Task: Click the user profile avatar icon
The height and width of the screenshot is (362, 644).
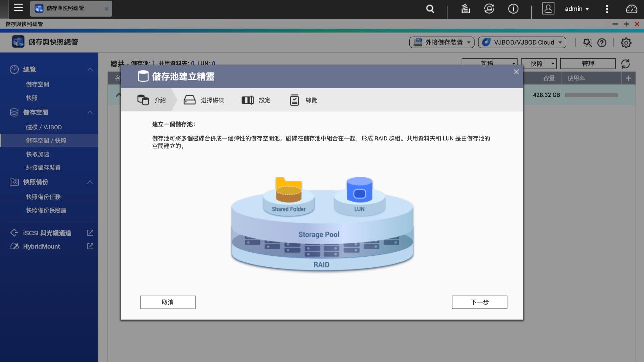Action: pyautogui.click(x=548, y=9)
